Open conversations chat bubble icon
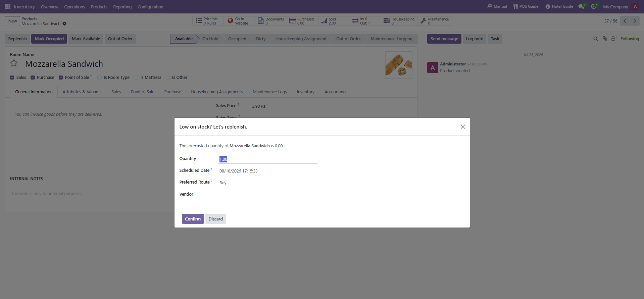Image resolution: width=644 pixels, height=299 pixels. [x=582, y=7]
